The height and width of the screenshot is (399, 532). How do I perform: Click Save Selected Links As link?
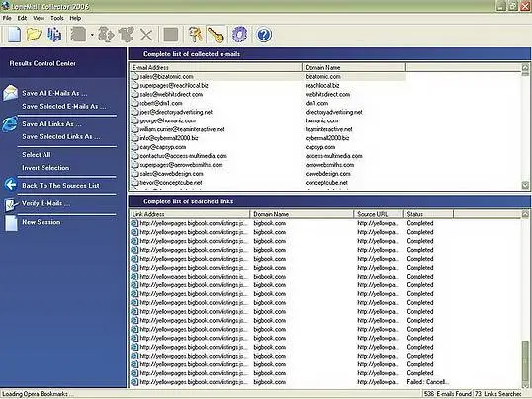[x=60, y=136]
